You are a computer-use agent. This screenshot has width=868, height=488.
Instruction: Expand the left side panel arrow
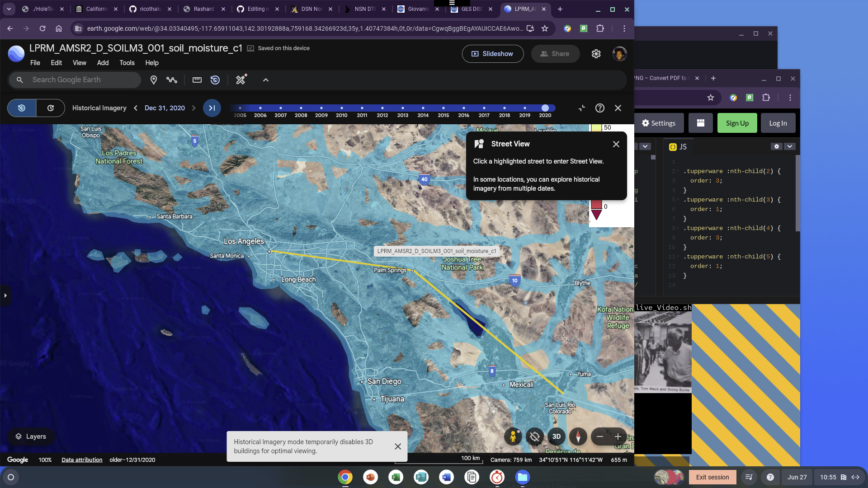(5, 296)
